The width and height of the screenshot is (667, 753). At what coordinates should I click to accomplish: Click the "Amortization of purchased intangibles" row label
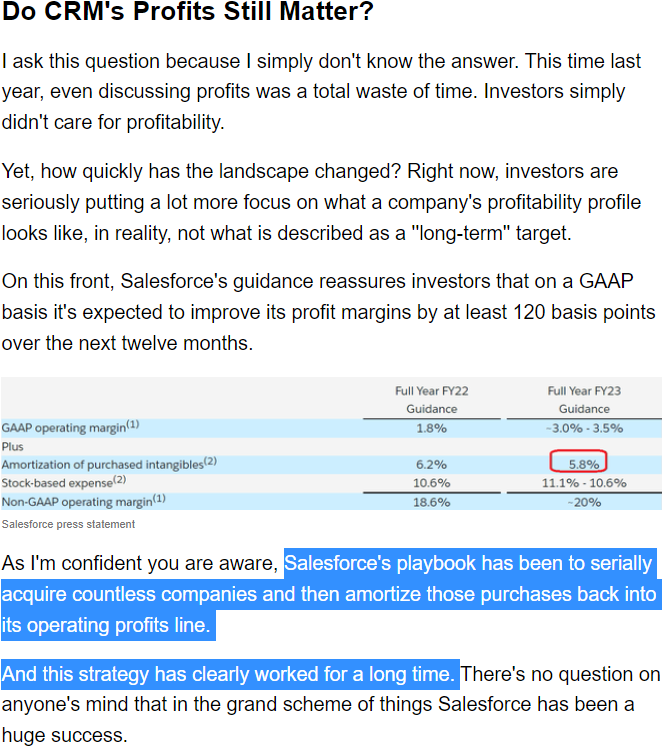[109, 464]
